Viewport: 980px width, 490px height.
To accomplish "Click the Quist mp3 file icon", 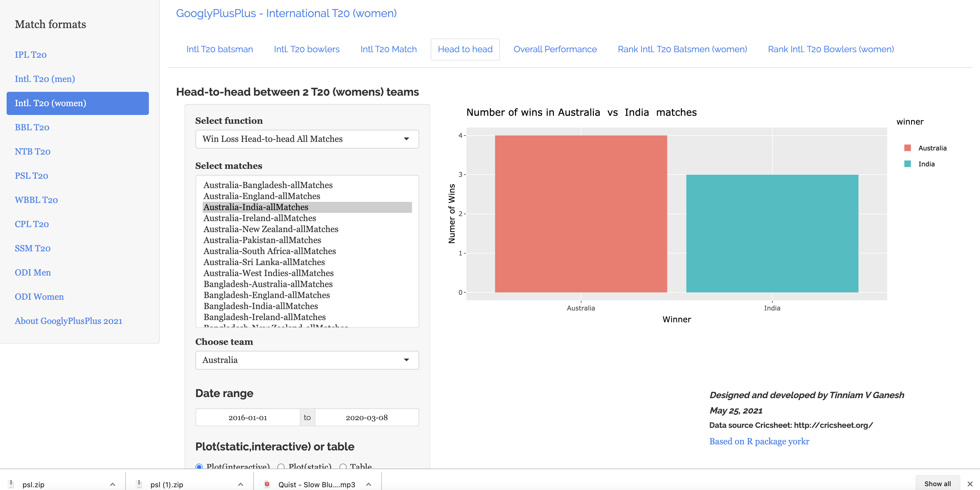I will point(267,484).
